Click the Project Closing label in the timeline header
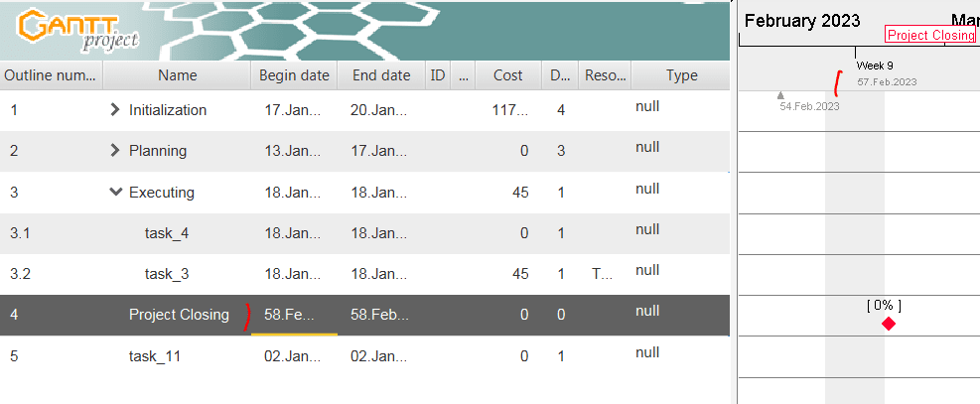Viewport: 980px width, 404px height. [930, 35]
